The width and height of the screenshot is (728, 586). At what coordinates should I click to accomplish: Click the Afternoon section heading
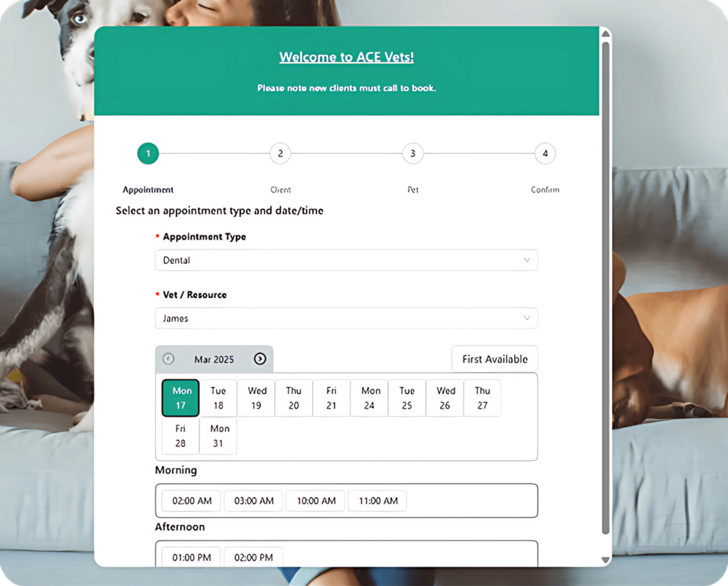(180, 527)
